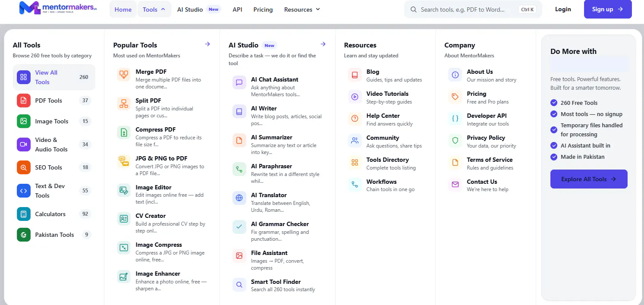
Task: Open the PDF Tools category
Action: coord(54,101)
